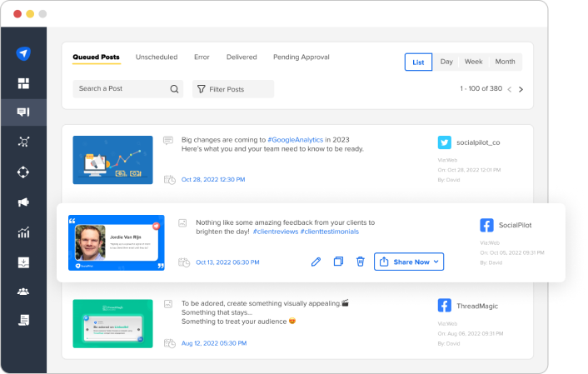Select the List view

tap(418, 62)
